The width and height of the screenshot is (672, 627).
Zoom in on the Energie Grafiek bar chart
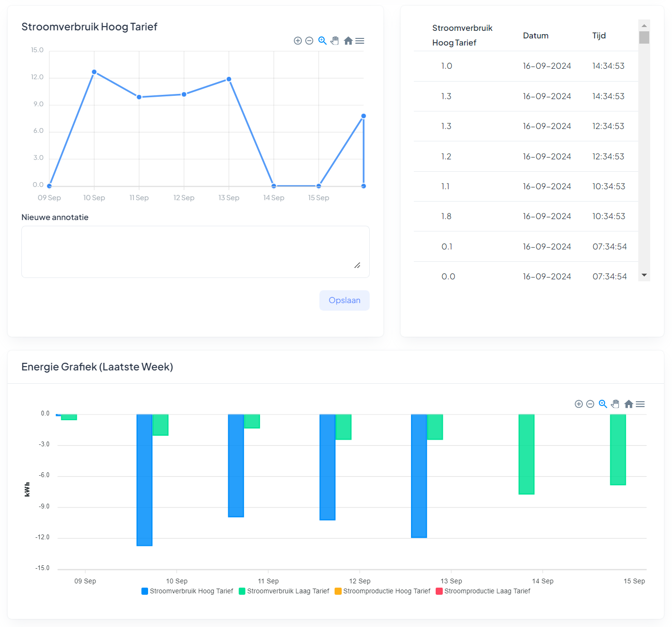coord(579,404)
